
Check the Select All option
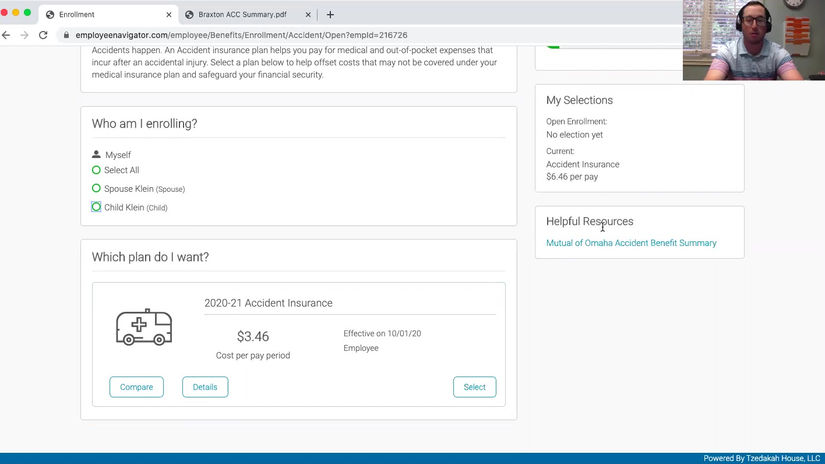tap(96, 170)
